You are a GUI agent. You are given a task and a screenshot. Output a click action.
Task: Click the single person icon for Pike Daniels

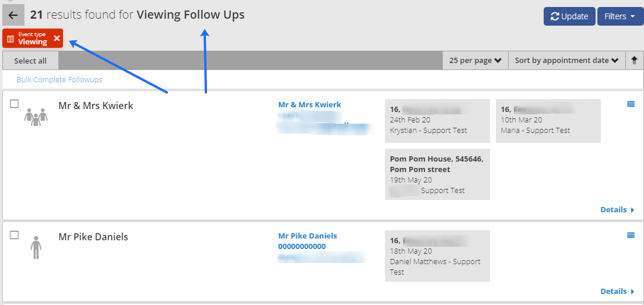[x=36, y=247]
